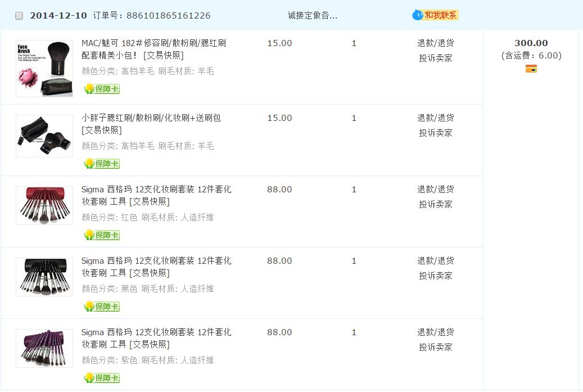Viewport: 583px width, 392px height.
Task: Click 退款/退货 for purple Sigma set
Action: point(435,332)
